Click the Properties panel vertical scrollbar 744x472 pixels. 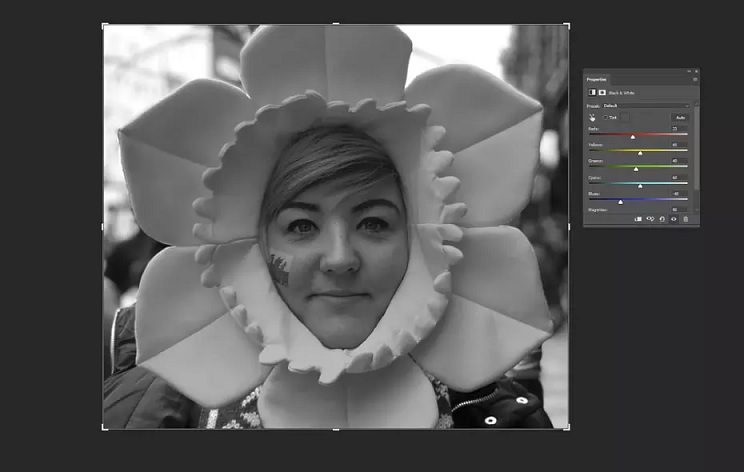click(696, 150)
